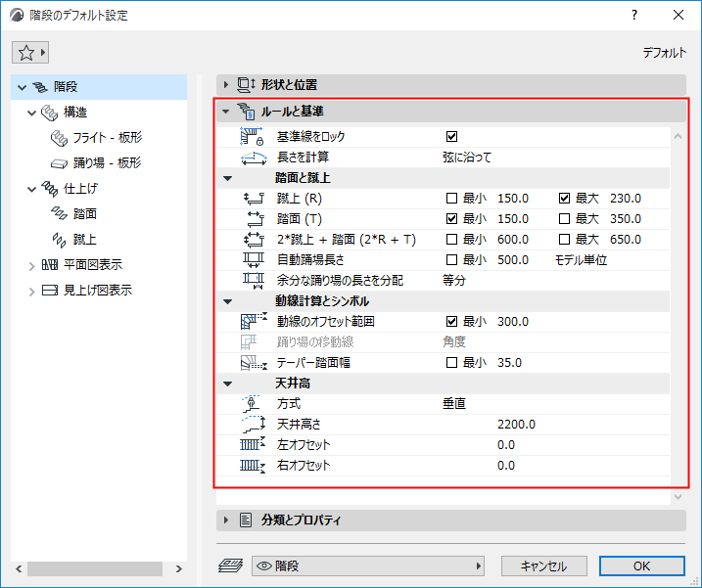The height and width of the screenshot is (588, 702).
Task: Click the 天井高さ row icon
Action: [254, 425]
